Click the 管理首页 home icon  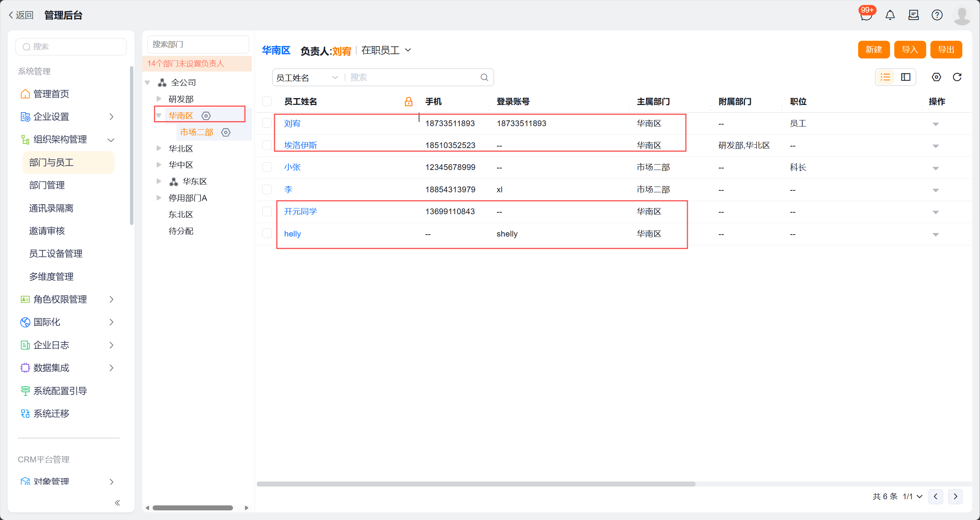click(25, 94)
